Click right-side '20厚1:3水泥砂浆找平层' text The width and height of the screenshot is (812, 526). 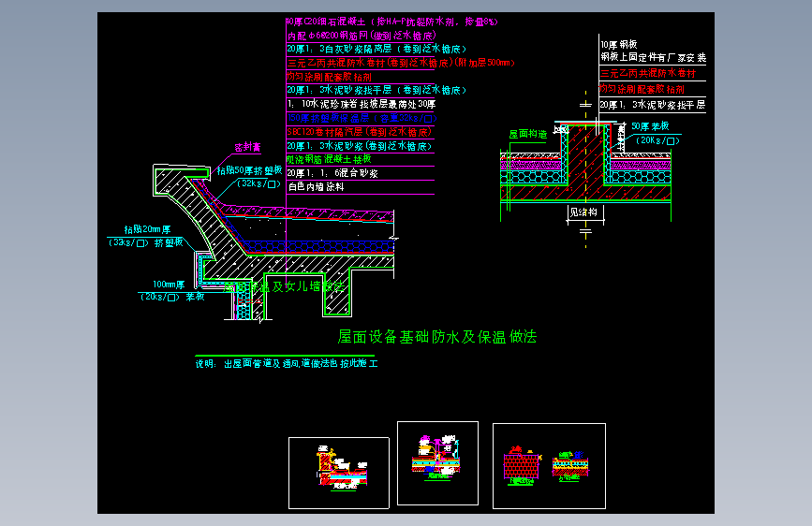[653, 105]
